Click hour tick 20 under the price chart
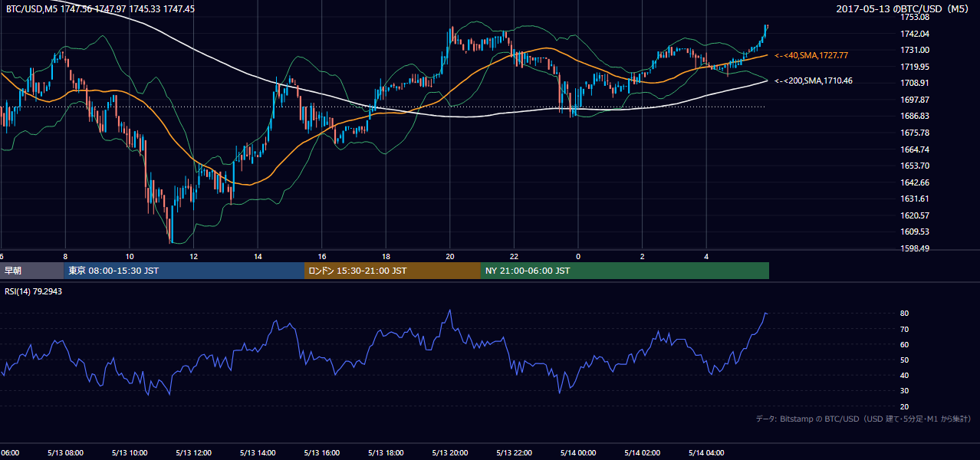Image resolution: width=980 pixels, height=460 pixels. [450, 257]
